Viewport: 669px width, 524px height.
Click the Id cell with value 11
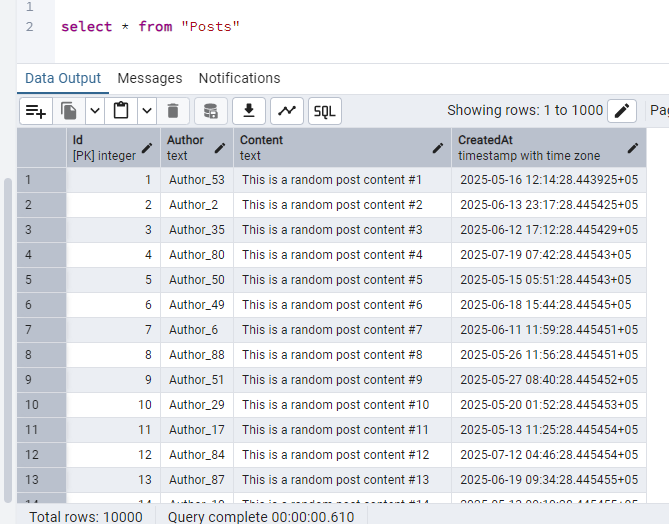113,430
